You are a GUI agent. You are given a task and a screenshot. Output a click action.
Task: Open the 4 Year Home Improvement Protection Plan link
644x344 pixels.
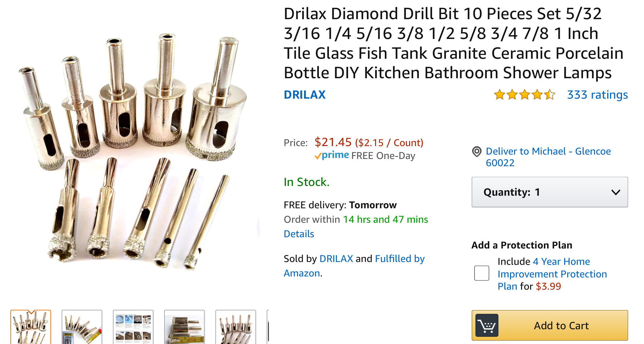tap(552, 274)
